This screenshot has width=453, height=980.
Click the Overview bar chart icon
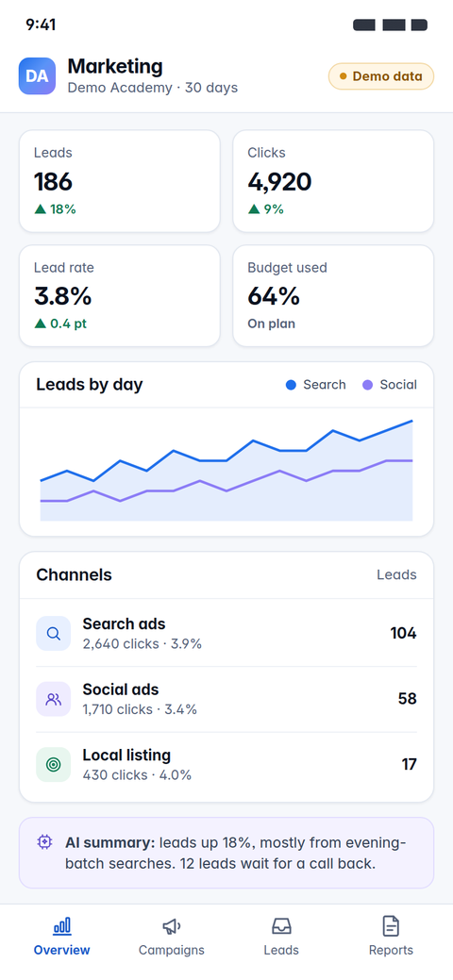[62, 925]
